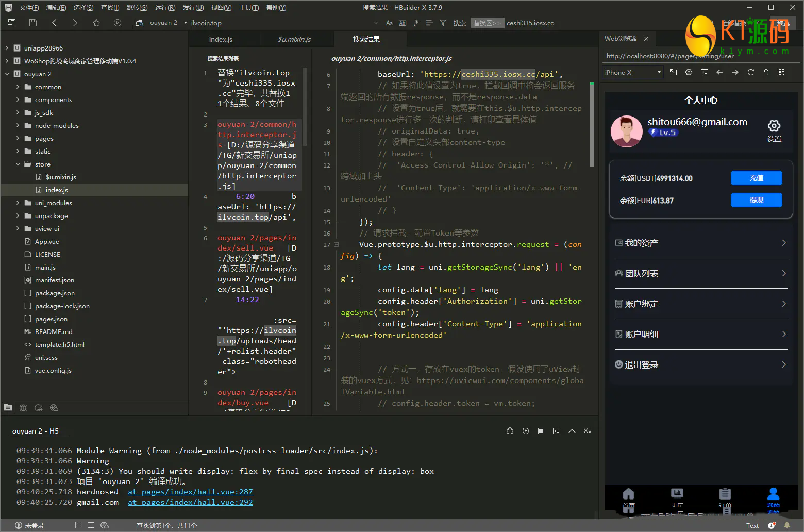Click the bookmark star icon in toolbar
The width and height of the screenshot is (804, 532).
[96, 23]
